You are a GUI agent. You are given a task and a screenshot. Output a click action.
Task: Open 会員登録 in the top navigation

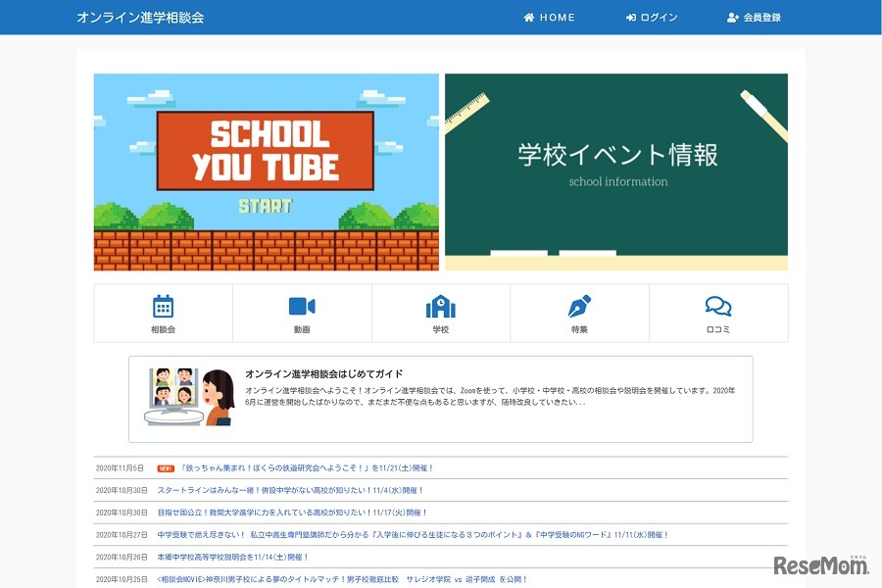(x=754, y=18)
